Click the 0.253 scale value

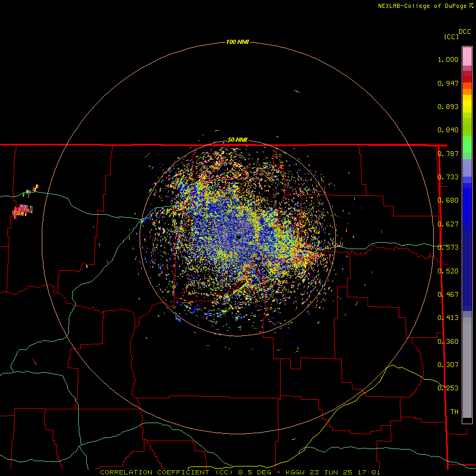pyautogui.click(x=448, y=388)
